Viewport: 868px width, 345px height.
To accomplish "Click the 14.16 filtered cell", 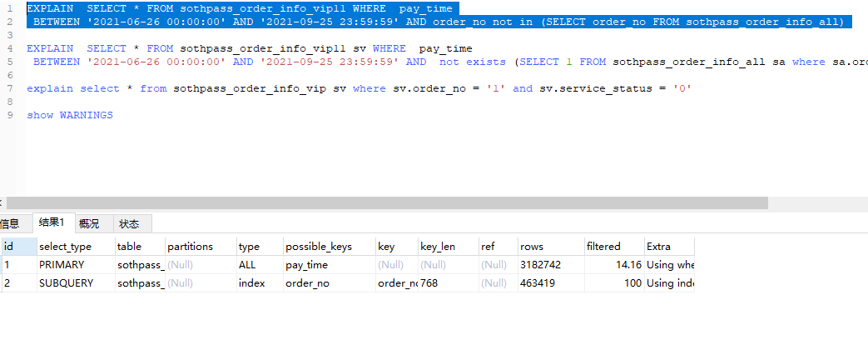I will click(614, 264).
